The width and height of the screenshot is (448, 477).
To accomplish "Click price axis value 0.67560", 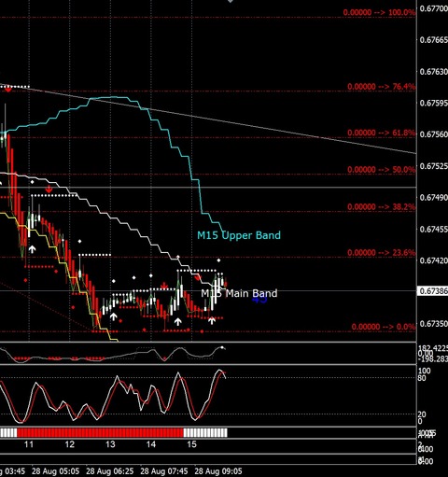I will pyautogui.click(x=434, y=134).
